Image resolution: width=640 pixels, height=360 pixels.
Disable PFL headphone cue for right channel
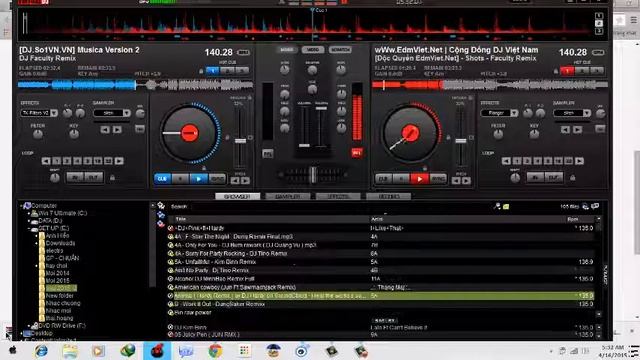357,153
